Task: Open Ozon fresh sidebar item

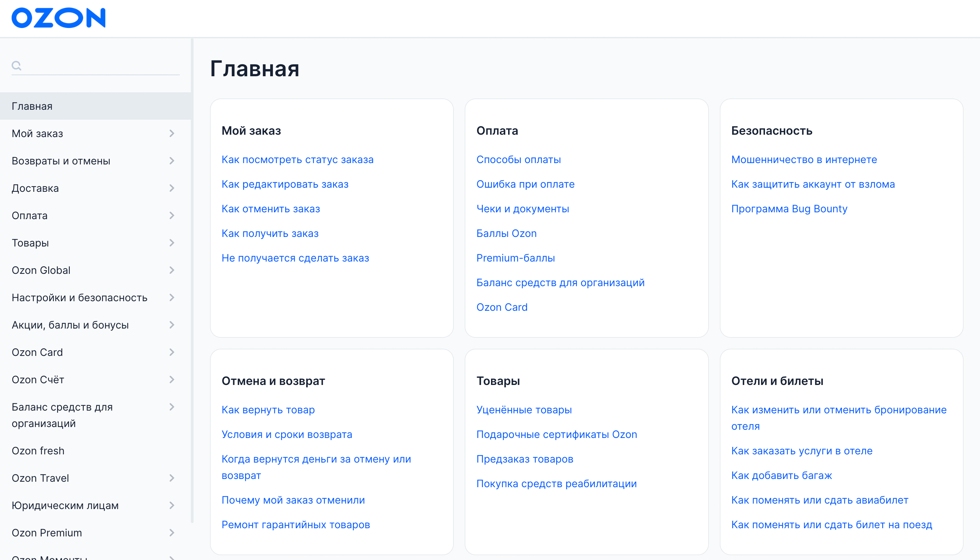Action: [38, 451]
